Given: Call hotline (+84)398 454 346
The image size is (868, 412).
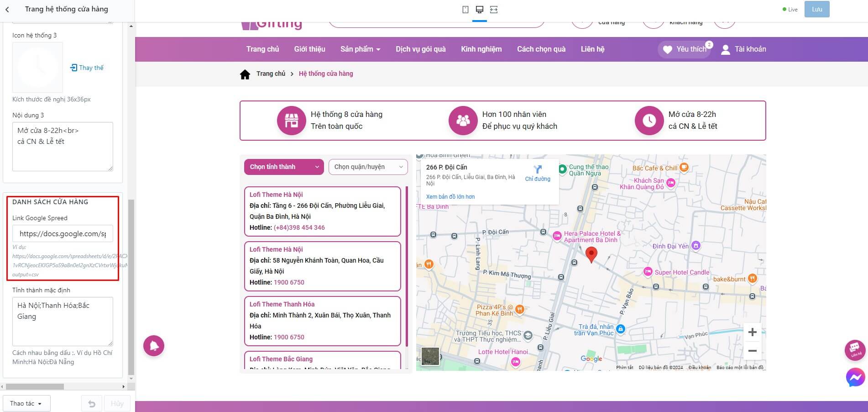Looking at the screenshot, I should click(299, 227).
